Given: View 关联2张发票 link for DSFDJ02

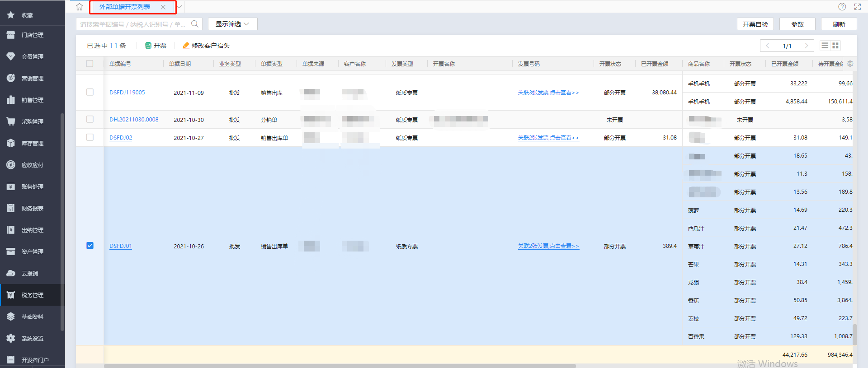Looking at the screenshot, I should 548,138.
